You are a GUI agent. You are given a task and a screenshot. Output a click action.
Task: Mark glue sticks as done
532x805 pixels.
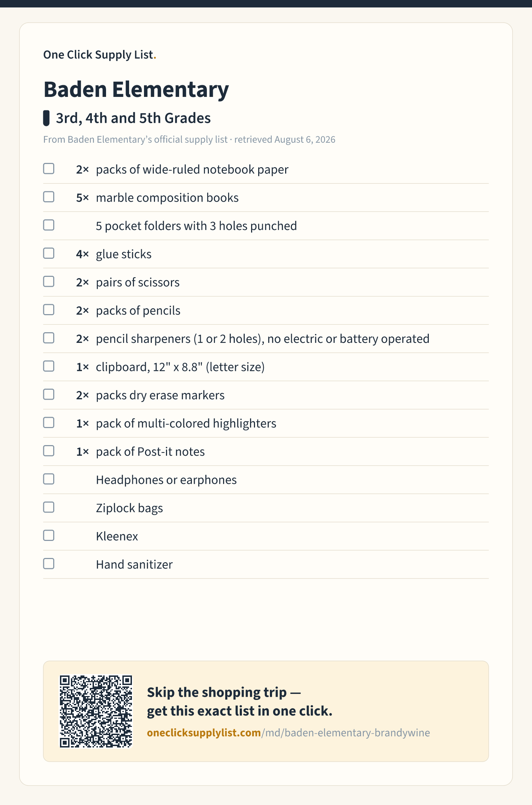(x=49, y=253)
